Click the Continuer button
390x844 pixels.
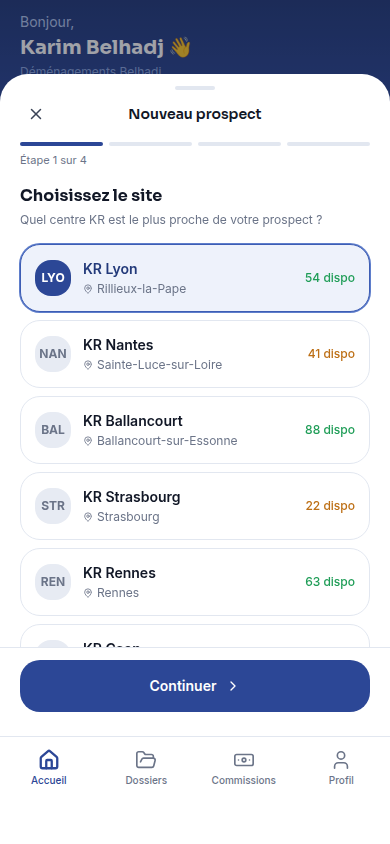[x=195, y=686]
